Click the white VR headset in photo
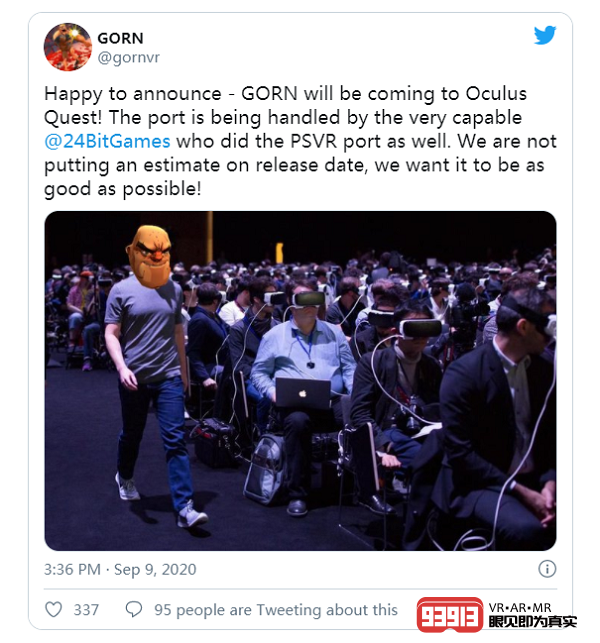The image size is (600, 643). [421, 328]
